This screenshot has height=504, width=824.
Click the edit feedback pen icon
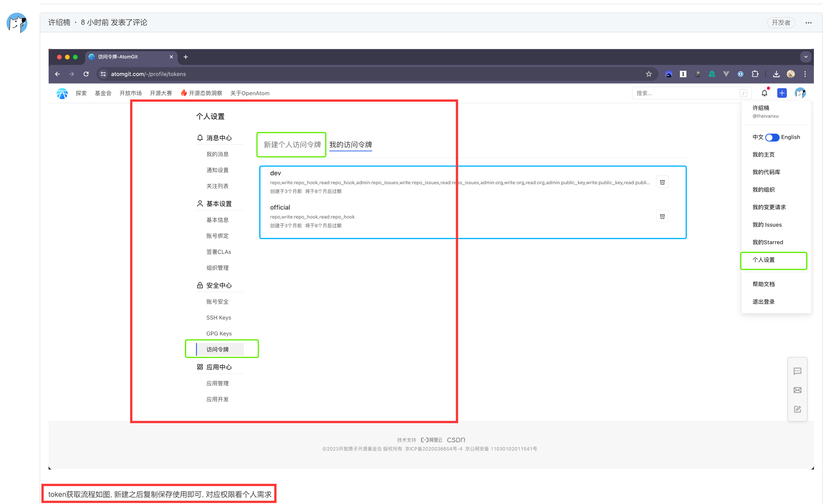(x=798, y=409)
